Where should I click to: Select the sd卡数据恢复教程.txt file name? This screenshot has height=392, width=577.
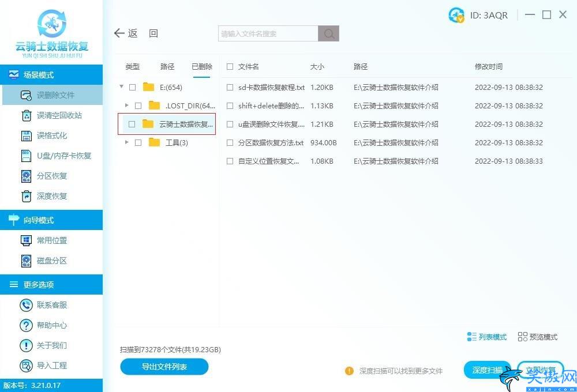271,87
